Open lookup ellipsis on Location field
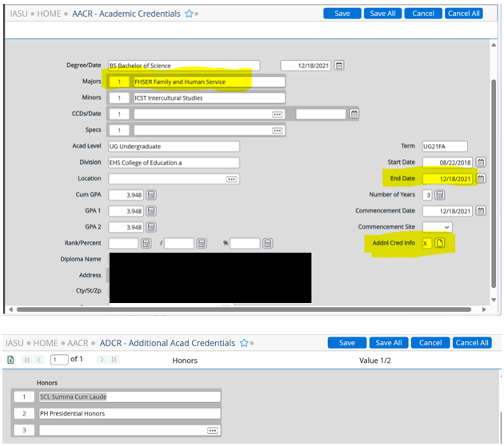Viewport: 504px width, 446px height. 232,179
